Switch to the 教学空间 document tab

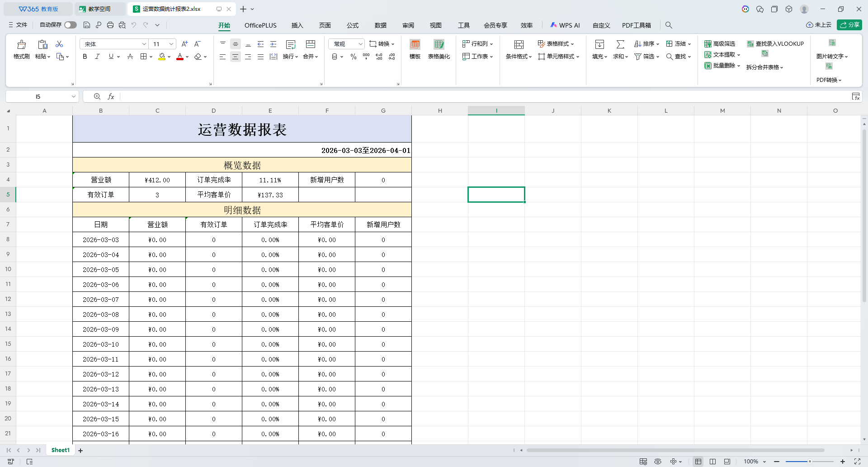[x=99, y=9]
